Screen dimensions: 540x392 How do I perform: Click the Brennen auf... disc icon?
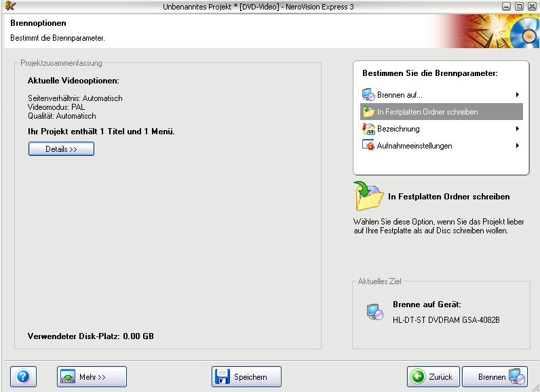368,95
